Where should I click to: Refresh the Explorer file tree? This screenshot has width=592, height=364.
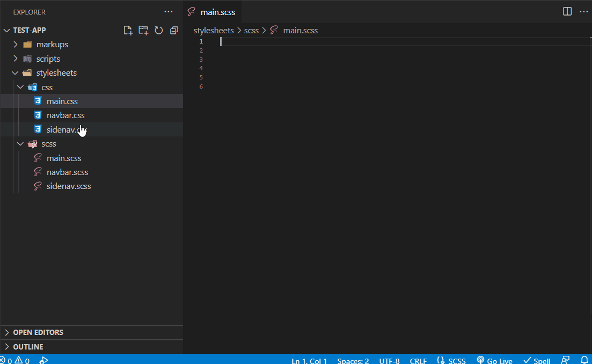point(159,30)
